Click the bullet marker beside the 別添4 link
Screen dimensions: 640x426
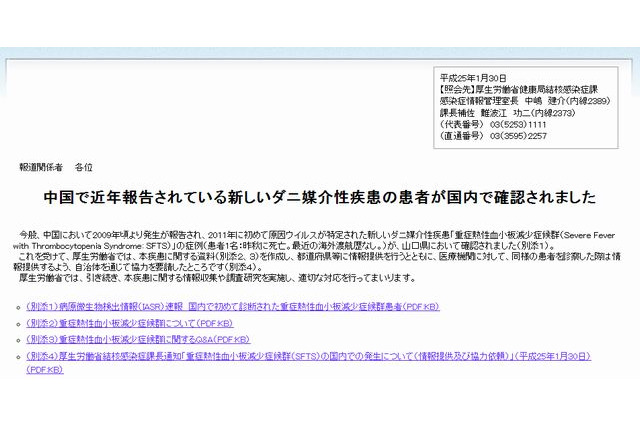(x=18, y=355)
